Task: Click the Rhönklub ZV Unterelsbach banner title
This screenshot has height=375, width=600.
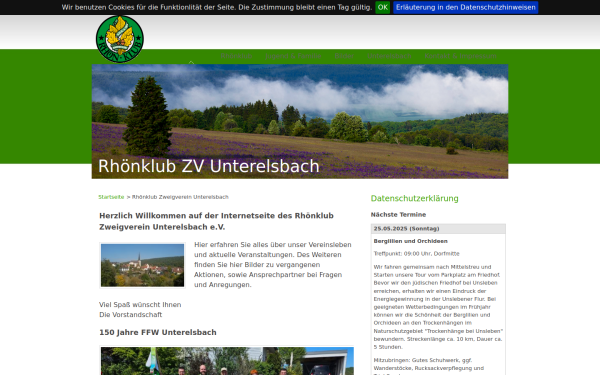Action: pyautogui.click(x=209, y=166)
